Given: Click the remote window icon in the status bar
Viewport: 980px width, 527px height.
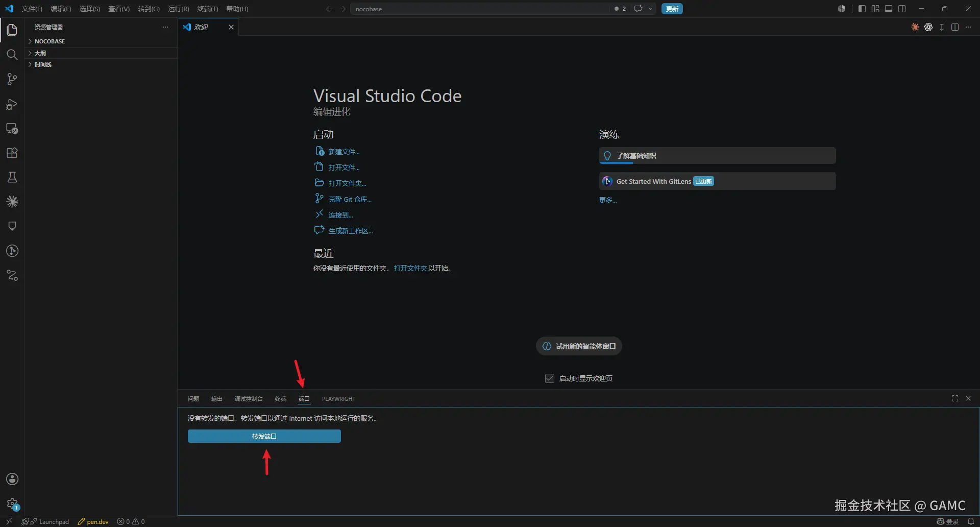Looking at the screenshot, I should 9,521.
